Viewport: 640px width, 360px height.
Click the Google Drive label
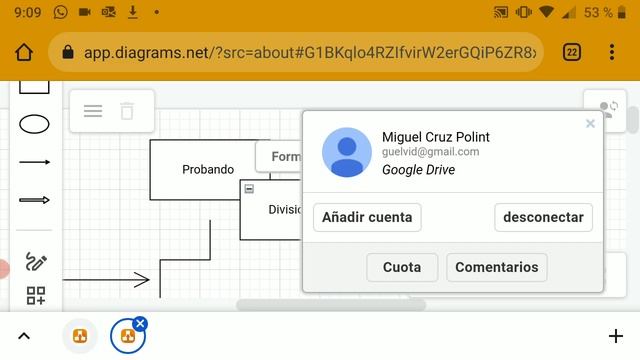tap(418, 169)
